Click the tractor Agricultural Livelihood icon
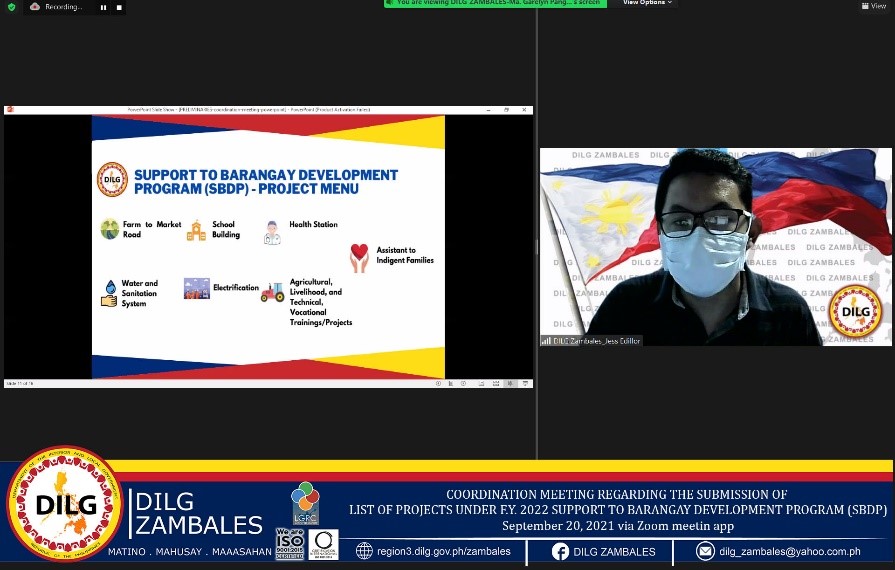895x570 pixels. 272,292
